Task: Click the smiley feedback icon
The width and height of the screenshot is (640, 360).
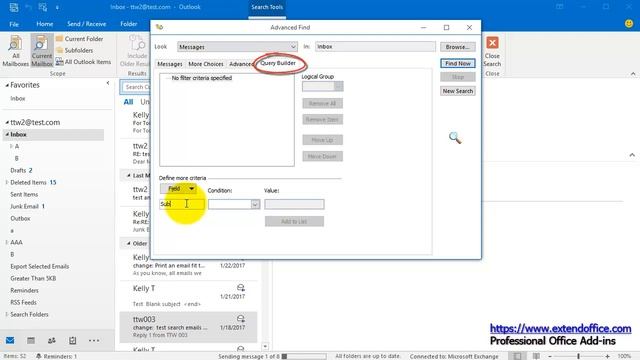Action: pos(629,24)
